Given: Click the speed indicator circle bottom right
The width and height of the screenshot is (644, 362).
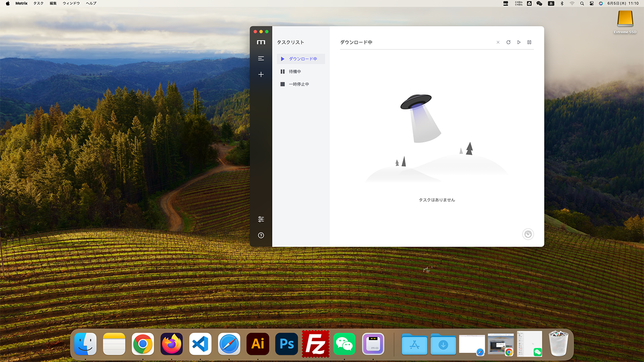Looking at the screenshot, I should (528, 234).
